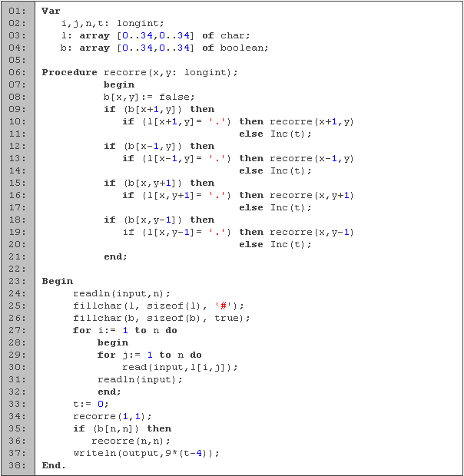This screenshot has width=464, height=476.
Task: Click the 'end;' keyword on line 21
Action: pyautogui.click(x=115, y=257)
